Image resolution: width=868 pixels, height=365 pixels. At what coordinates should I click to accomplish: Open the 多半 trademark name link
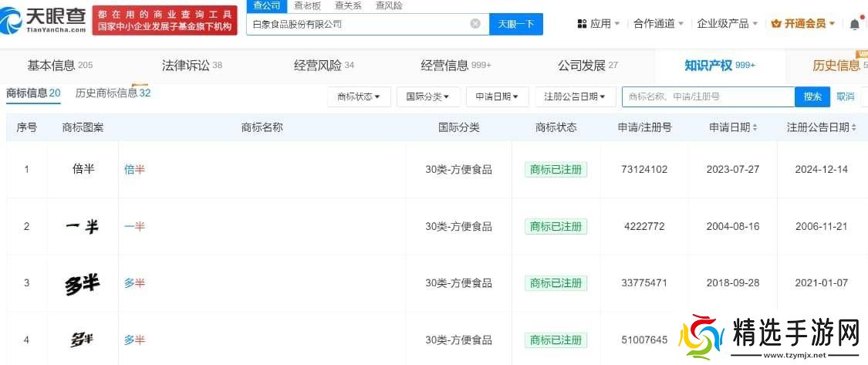(134, 283)
